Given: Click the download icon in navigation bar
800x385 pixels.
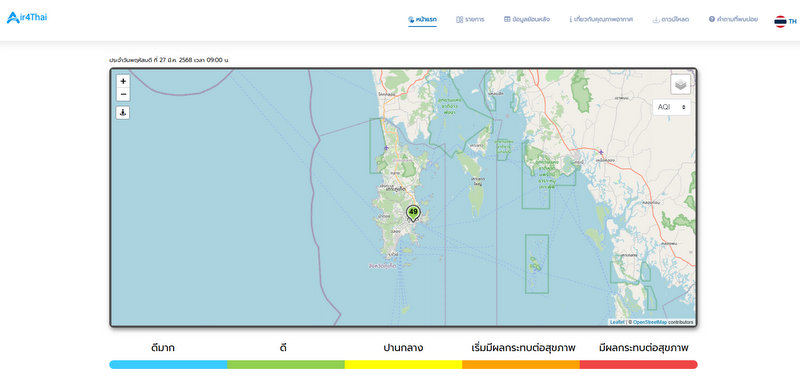Looking at the screenshot, I should tap(656, 20).
